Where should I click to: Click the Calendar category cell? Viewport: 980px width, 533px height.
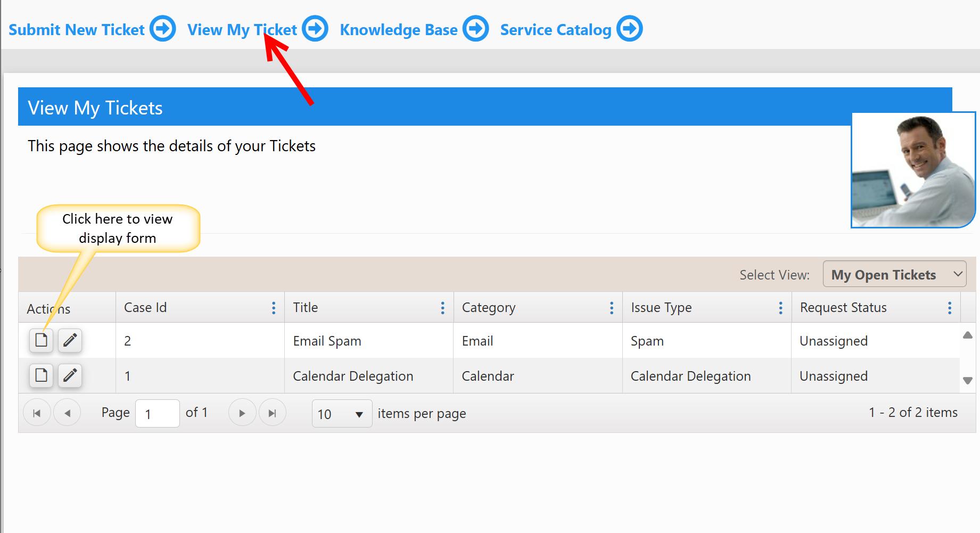coord(538,376)
